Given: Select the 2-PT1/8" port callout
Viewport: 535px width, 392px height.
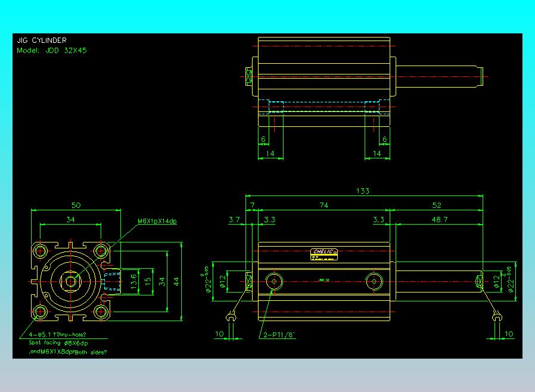Looking at the screenshot, I should pyautogui.click(x=279, y=335).
